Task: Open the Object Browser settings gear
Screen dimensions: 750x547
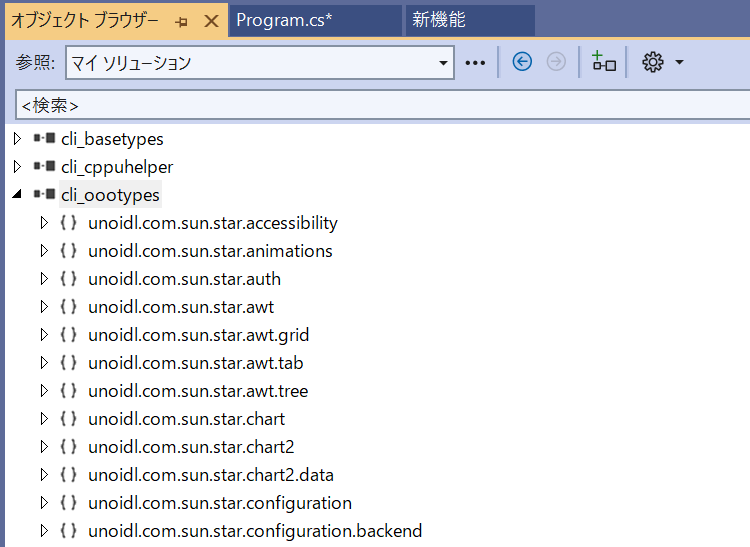Action: click(x=653, y=62)
